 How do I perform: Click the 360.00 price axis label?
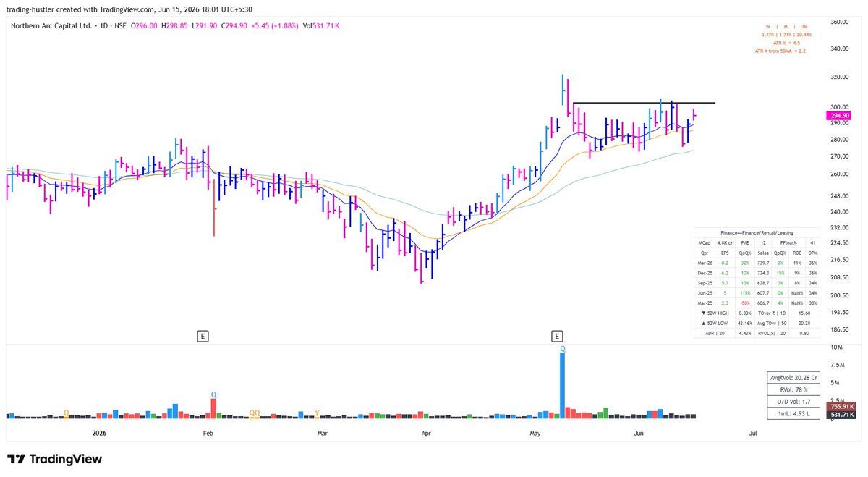coord(839,22)
